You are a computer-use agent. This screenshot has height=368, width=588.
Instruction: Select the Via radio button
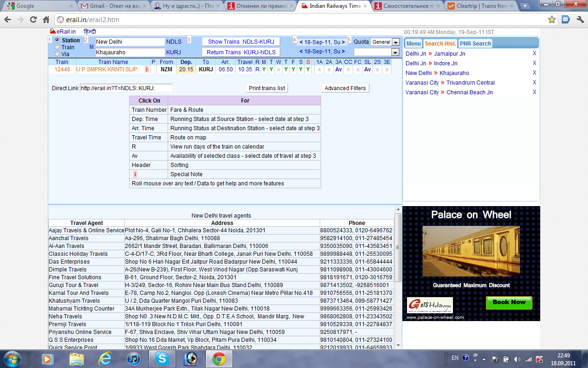click(x=57, y=54)
